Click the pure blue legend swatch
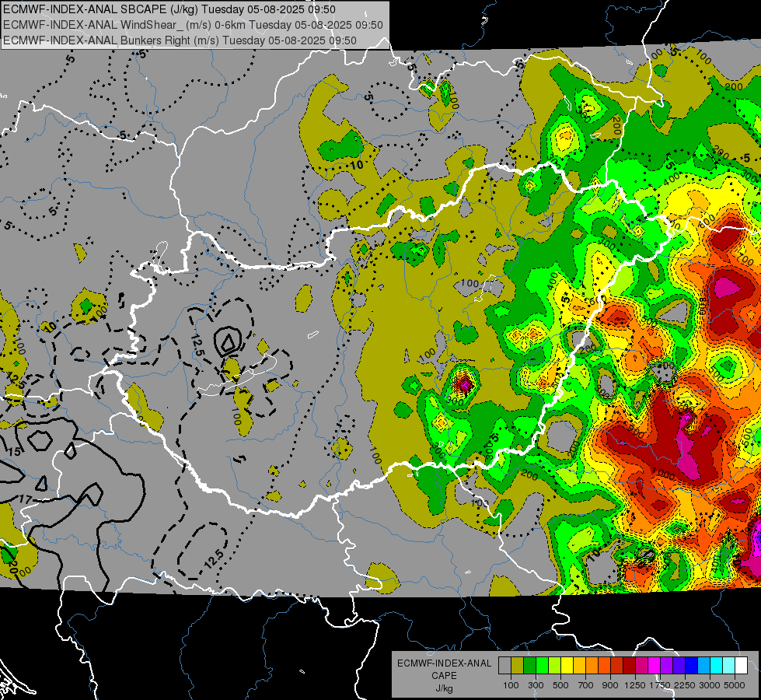This screenshot has height=700, width=761. (x=692, y=665)
